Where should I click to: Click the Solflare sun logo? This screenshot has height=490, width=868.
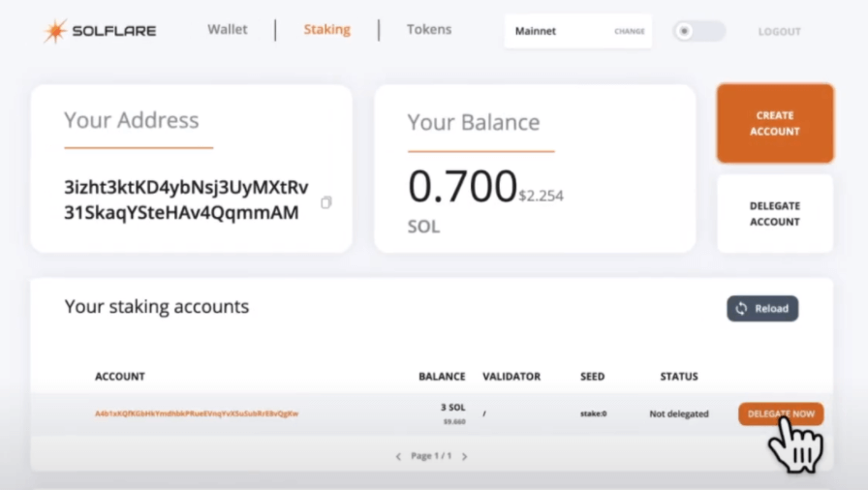56,31
